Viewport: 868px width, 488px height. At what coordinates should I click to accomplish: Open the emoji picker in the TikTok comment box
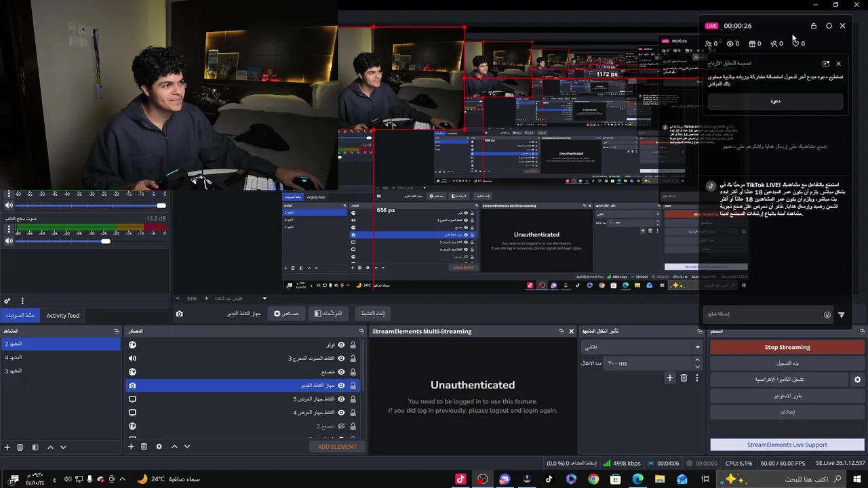click(827, 314)
